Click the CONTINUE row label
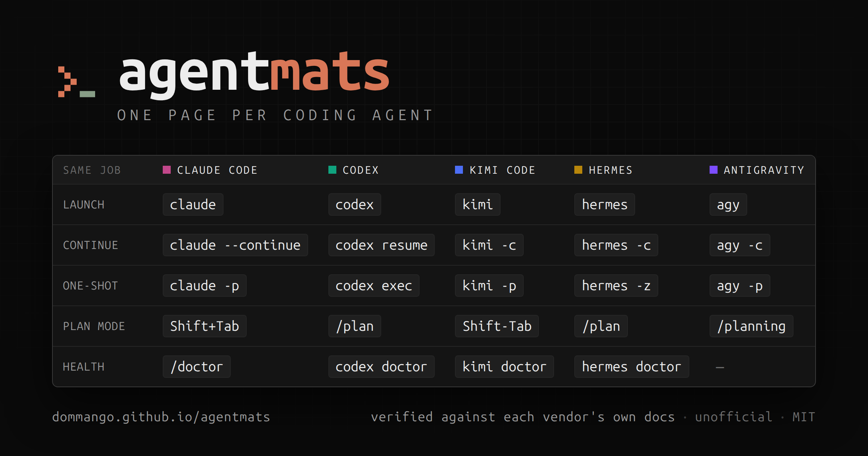868x456 pixels. [90, 245]
